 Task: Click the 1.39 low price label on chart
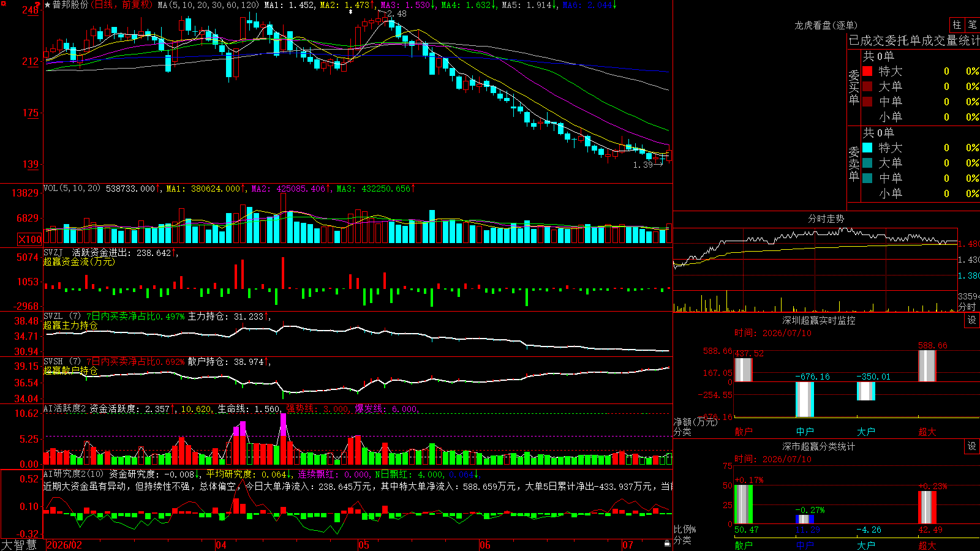click(x=643, y=165)
